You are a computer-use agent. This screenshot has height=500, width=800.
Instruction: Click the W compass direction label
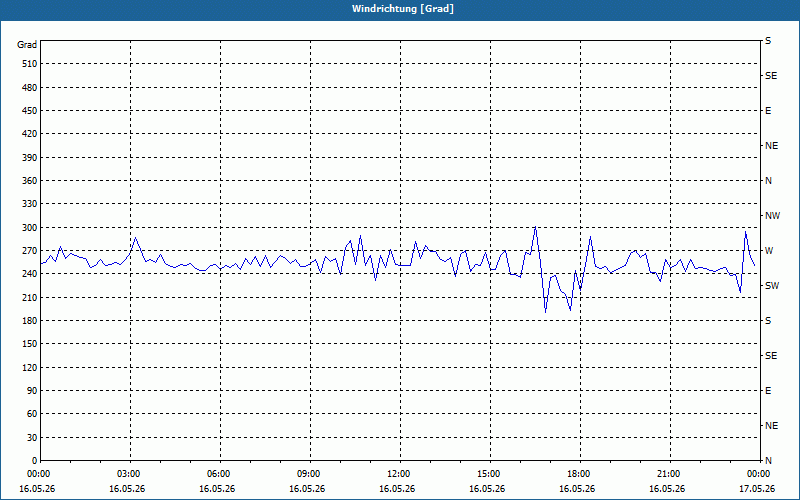(x=769, y=251)
